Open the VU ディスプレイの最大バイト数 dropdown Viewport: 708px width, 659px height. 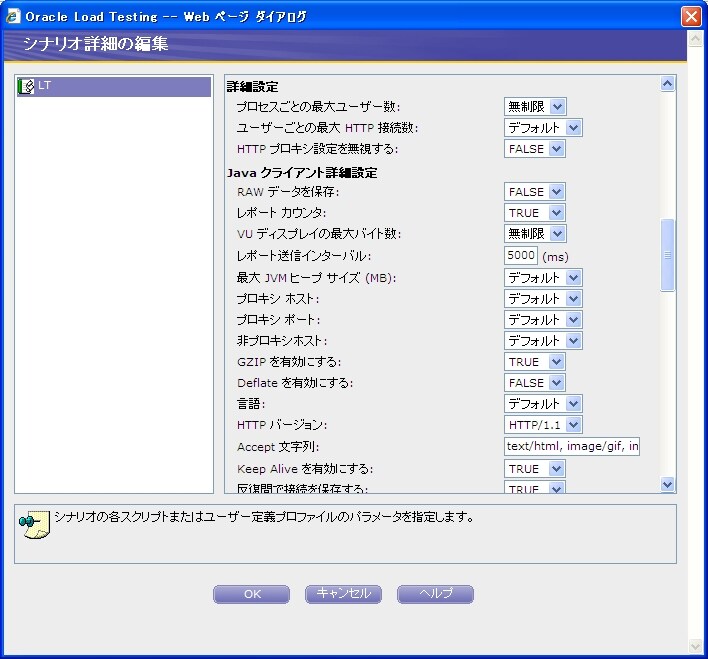click(535, 234)
